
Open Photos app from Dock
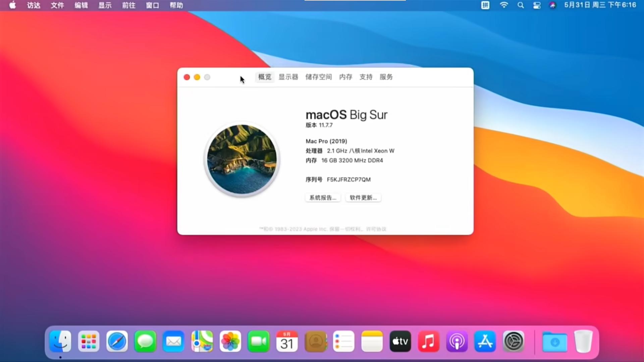tap(230, 342)
